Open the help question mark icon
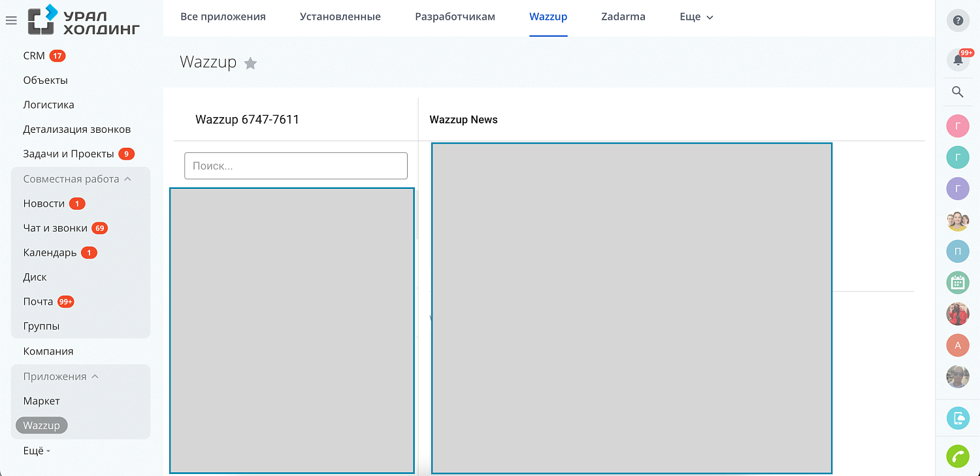Viewport: 980px width, 476px height. [x=958, y=20]
